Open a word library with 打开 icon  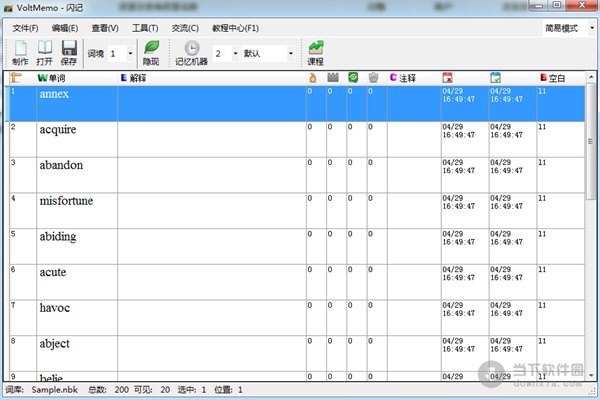coord(44,53)
